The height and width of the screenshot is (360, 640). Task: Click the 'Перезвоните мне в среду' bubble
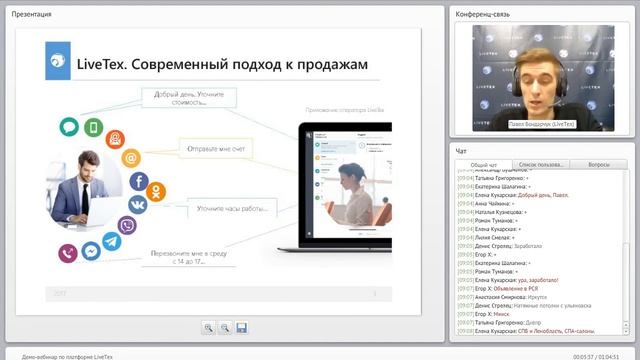189,257
